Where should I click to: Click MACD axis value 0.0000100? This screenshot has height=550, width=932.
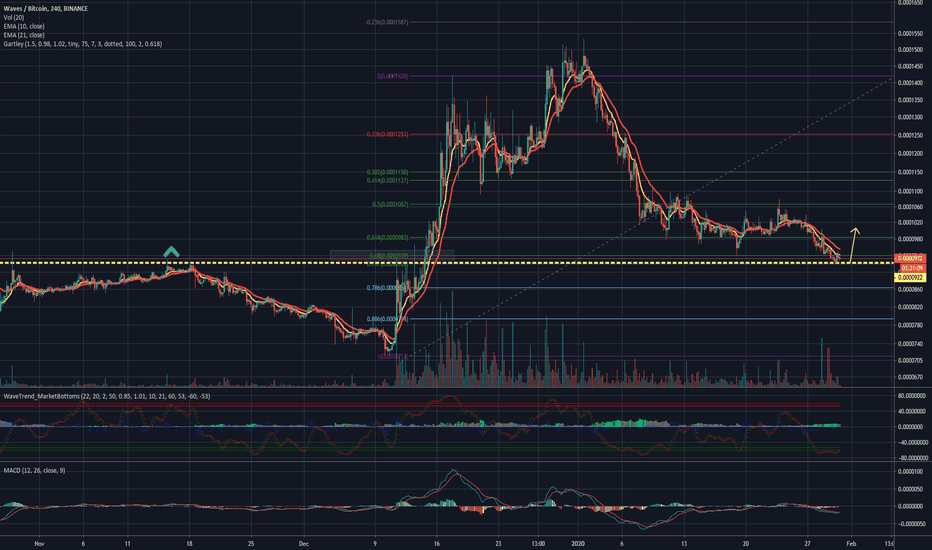[x=910, y=472]
